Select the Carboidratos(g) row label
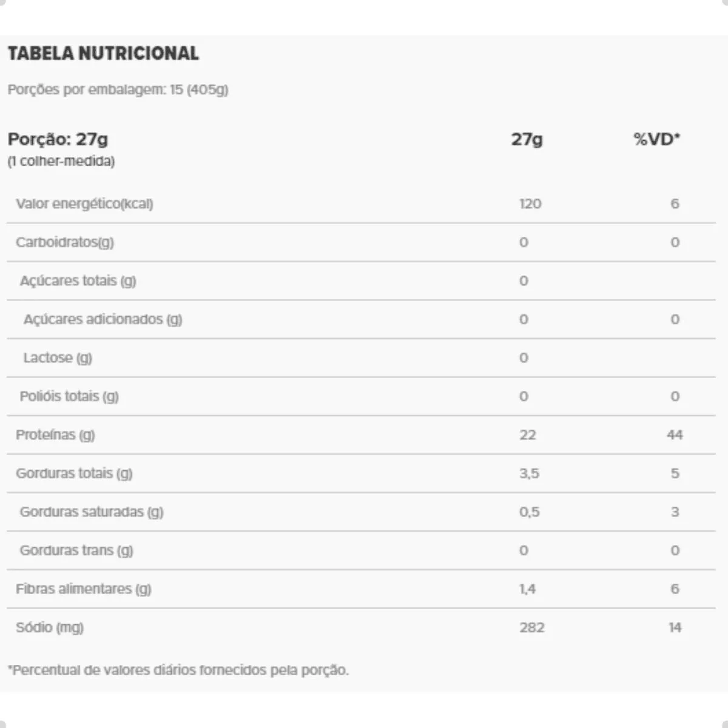This screenshot has width=728, height=728. (65, 242)
